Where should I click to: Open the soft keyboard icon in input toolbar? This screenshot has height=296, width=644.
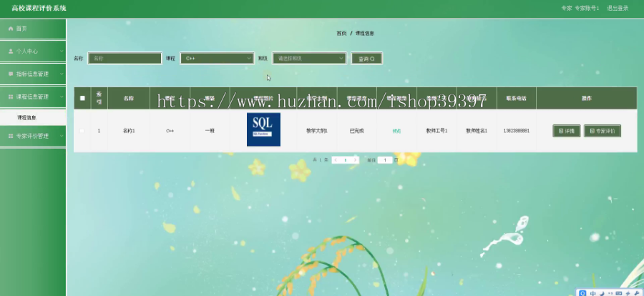click(619, 293)
